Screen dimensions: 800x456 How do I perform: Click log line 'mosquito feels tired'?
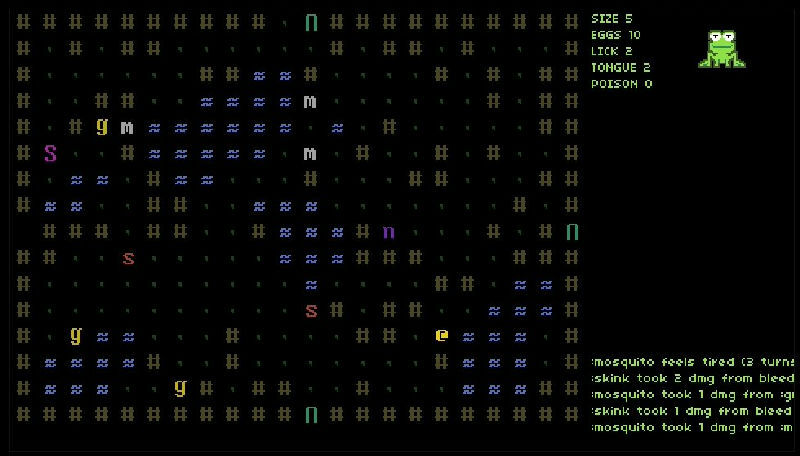coord(693,362)
